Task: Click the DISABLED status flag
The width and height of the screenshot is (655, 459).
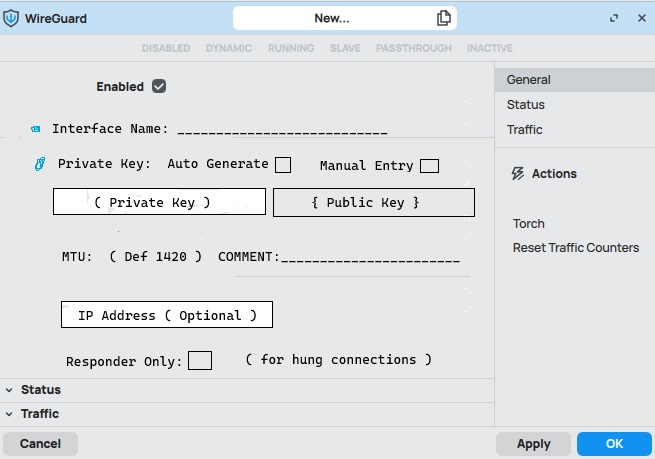Action: (166, 48)
